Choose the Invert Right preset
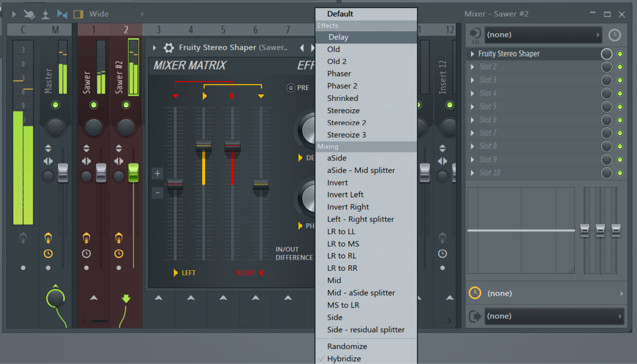The width and height of the screenshot is (637, 364). [366, 207]
